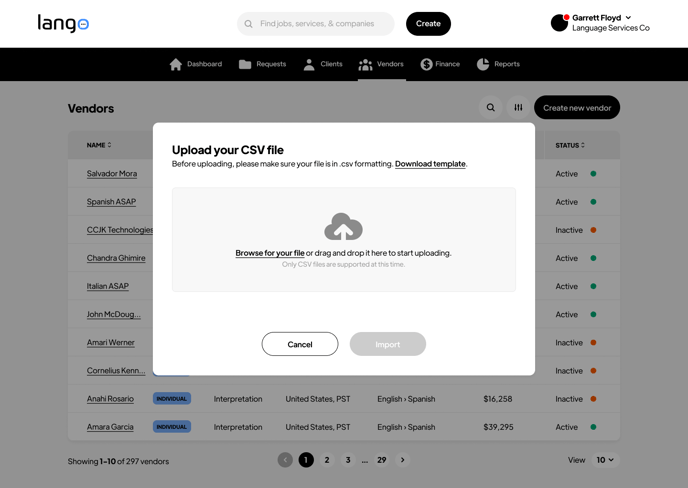Click the Import button
Screen dimensions: 688x488
point(388,344)
